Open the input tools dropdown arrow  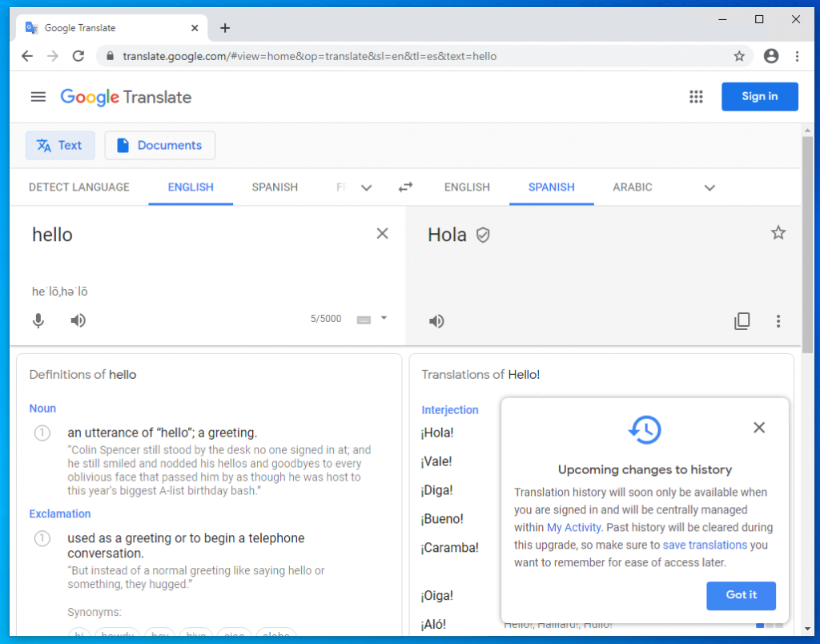pyautogui.click(x=384, y=318)
